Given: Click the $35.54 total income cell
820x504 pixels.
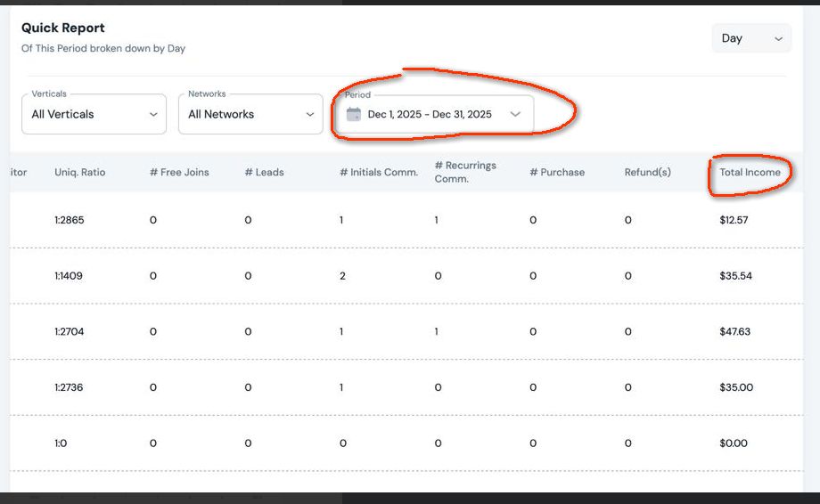Looking at the screenshot, I should point(735,276).
